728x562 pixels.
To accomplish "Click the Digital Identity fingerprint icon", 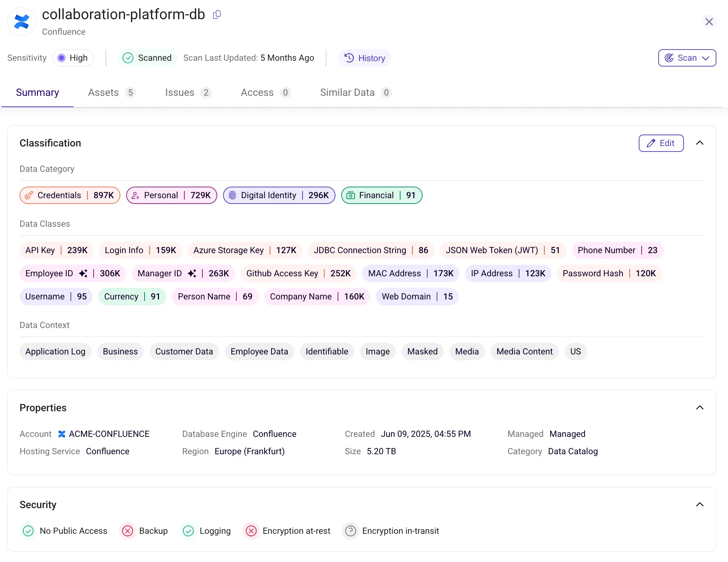I will pos(233,195).
